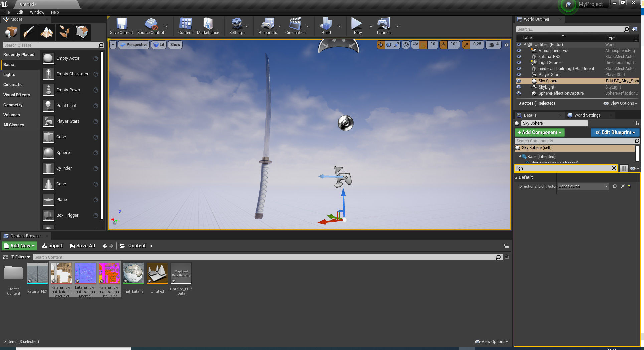Screen dimensions: 644x350
Task: Open the Window menu
Action: pyautogui.click(x=37, y=12)
